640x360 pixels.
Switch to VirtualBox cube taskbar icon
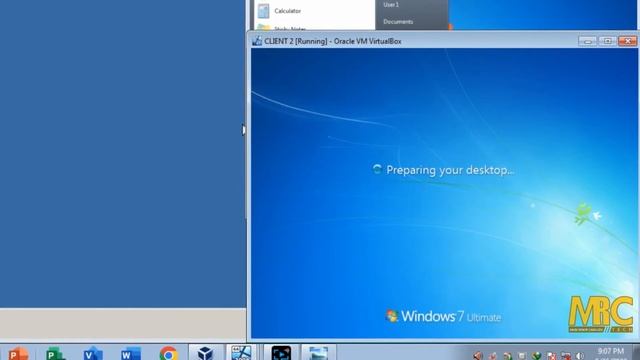pyautogui.click(x=205, y=353)
